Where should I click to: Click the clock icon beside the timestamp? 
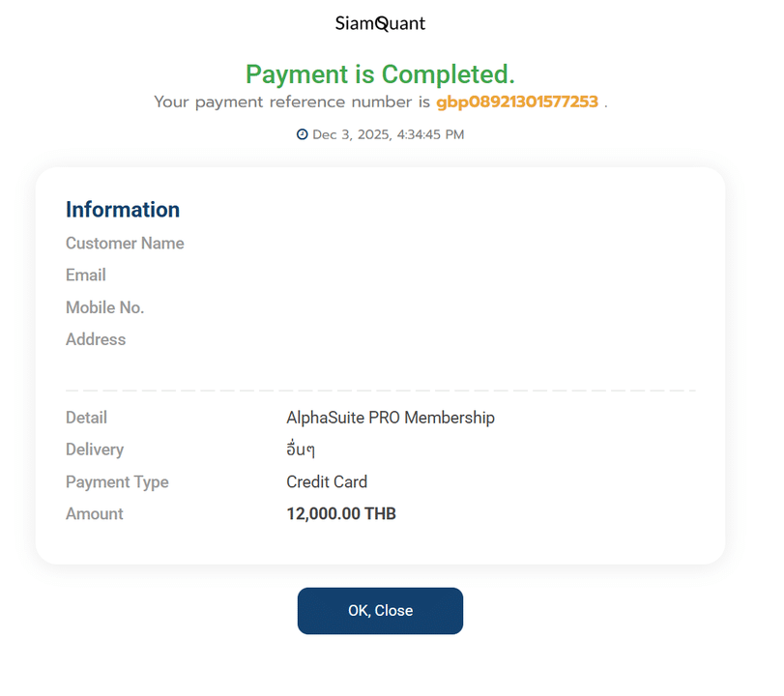[x=303, y=134]
